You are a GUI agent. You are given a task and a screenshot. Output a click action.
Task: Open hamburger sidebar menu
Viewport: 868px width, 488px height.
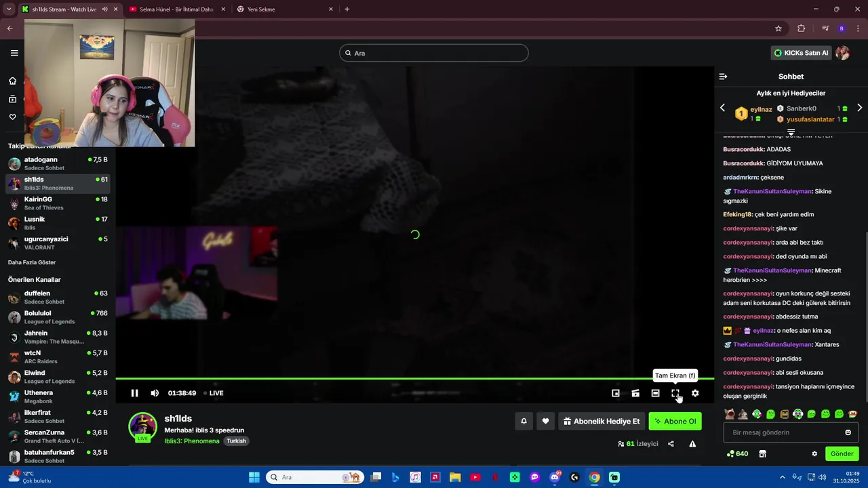coord(14,53)
